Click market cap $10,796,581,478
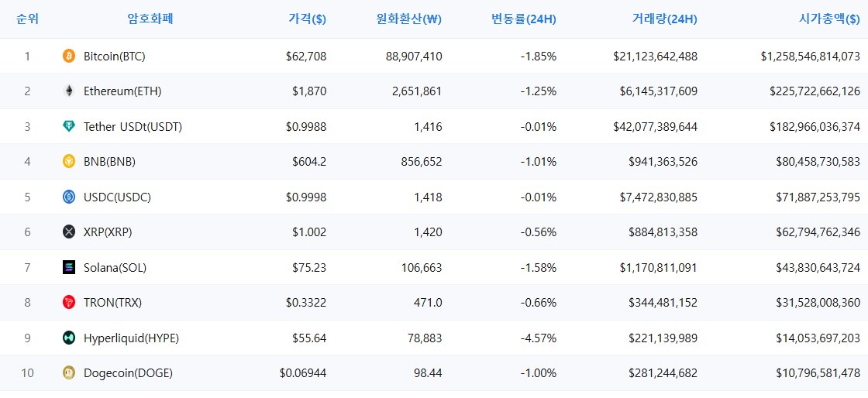Screen dimensions: 868x398 click(818, 373)
